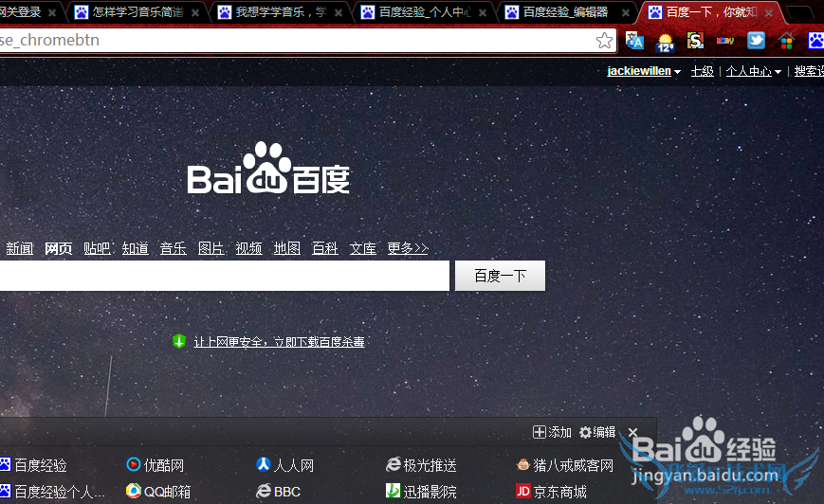Expand the 更多>> categories link
This screenshot has width=824, height=504.
point(408,248)
